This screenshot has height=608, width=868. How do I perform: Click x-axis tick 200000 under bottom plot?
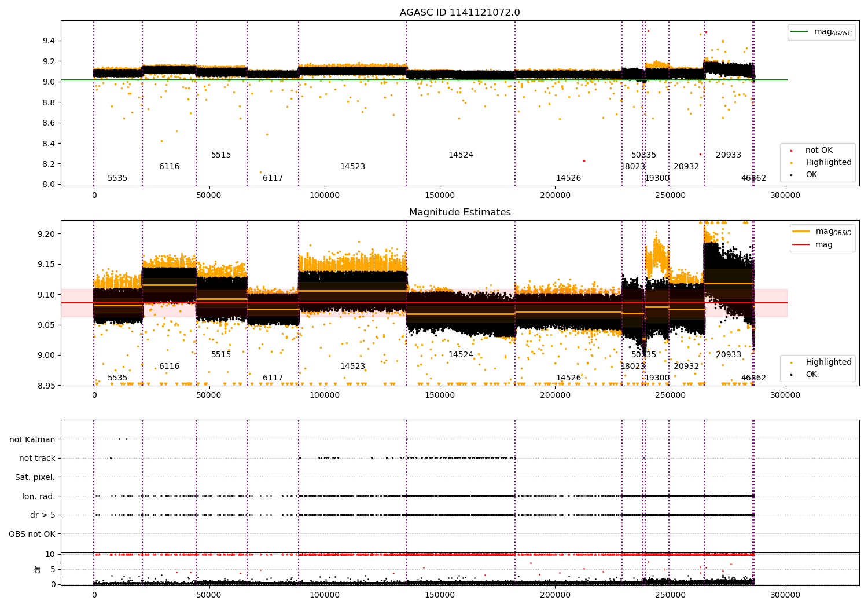tap(555, 595)
